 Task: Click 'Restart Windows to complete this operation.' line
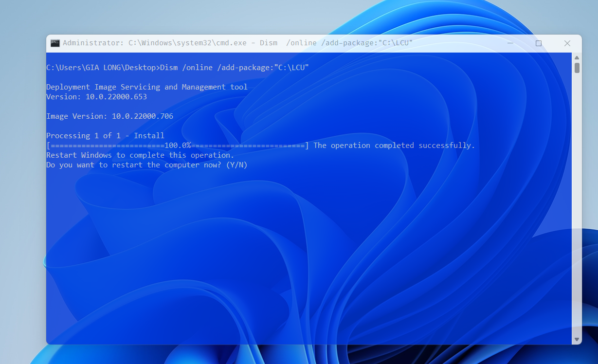click(x=140, y=155)
